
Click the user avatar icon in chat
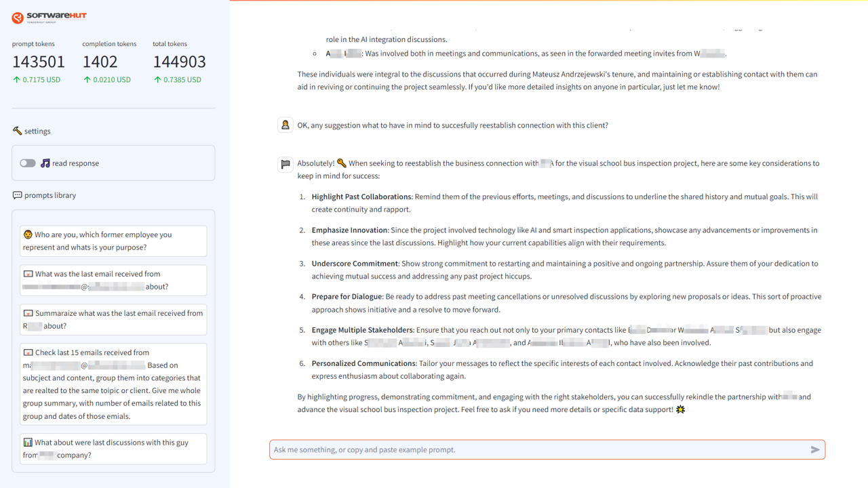pyautogui.click(x=285, y=125)
